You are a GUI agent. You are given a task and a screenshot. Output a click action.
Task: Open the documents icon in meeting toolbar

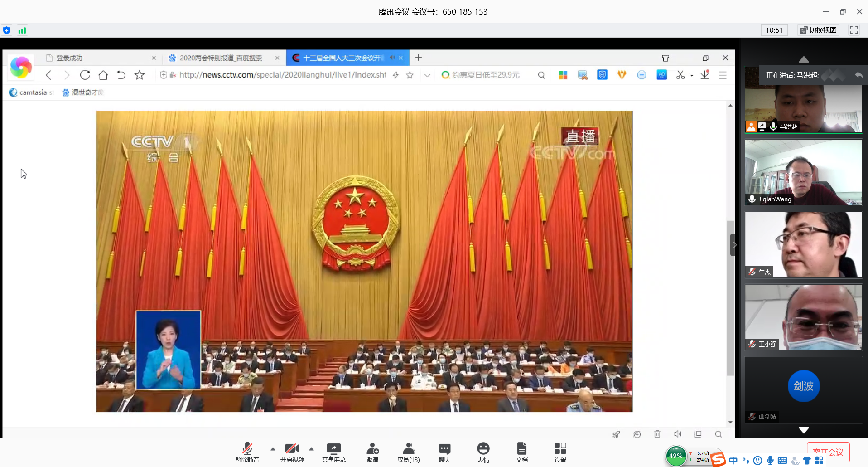click(x=521, y=449)
